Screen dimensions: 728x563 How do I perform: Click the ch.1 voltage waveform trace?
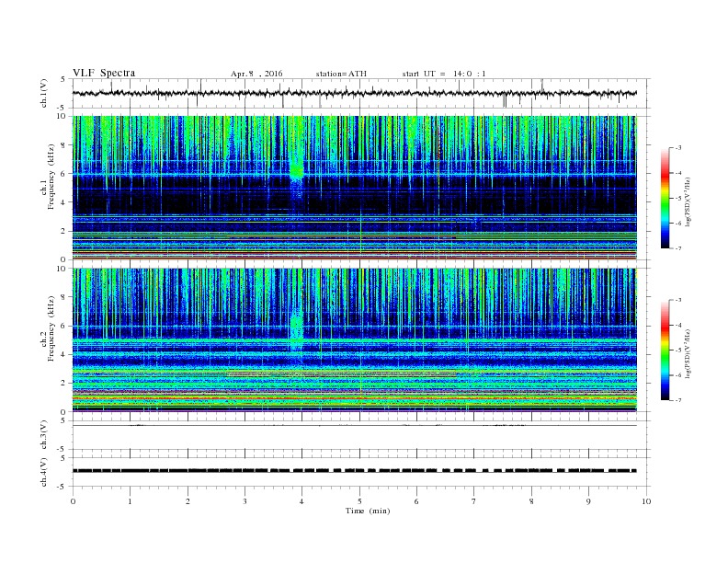(x=354, y=93)
